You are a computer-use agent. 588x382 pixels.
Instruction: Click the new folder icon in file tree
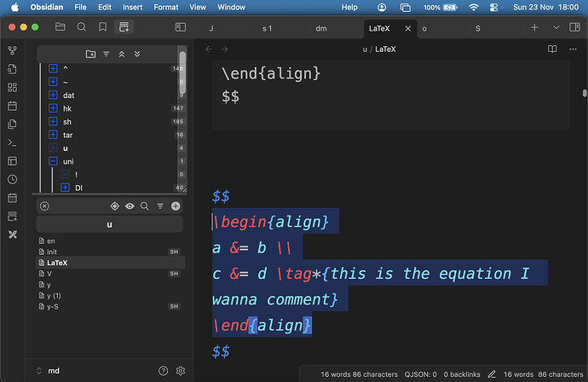91,54
